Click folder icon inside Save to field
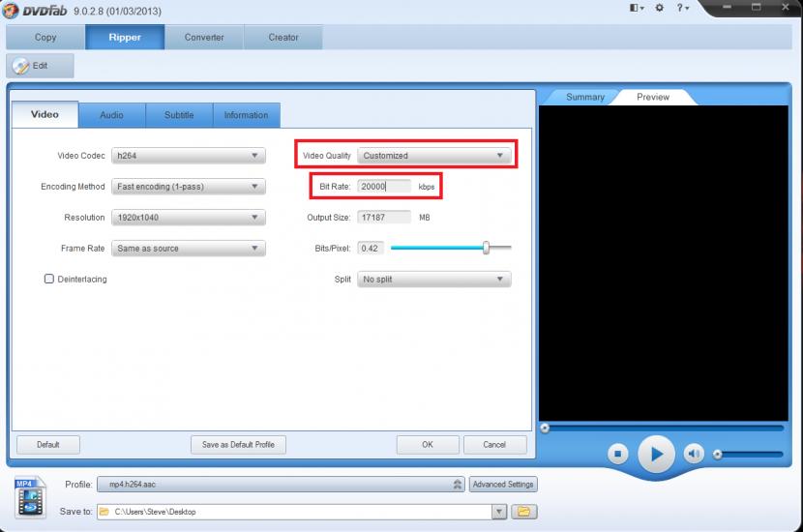The image size is (803, 532). click(x=104, y=512)
